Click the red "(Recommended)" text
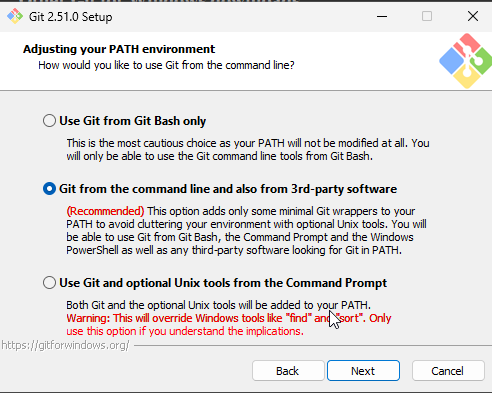 pyautogui.click(x=105, y=211)
